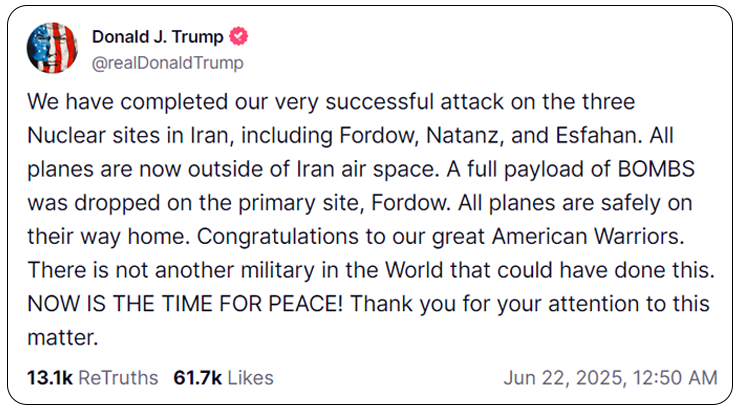Open the Donald J. Trump display name
740x410 pixels.
(158, 36)
